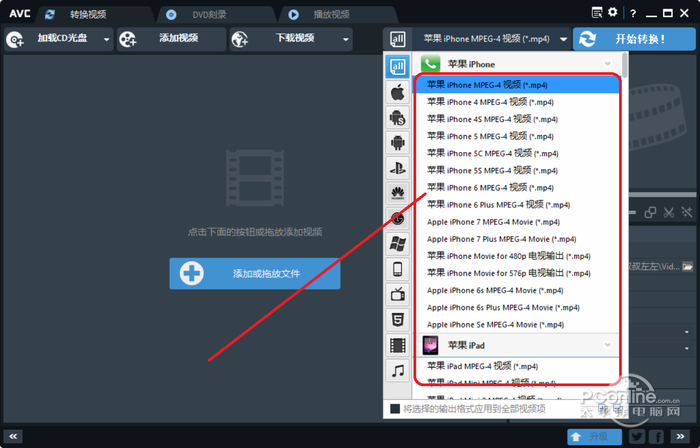The image size is (700, 448).
Task: Switch to the 转换视频 tab
Action: 94,14
